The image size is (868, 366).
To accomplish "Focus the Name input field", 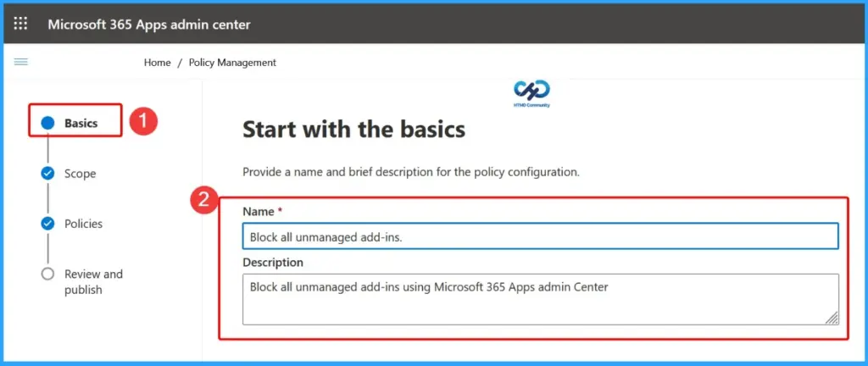I will click(540, 236).
